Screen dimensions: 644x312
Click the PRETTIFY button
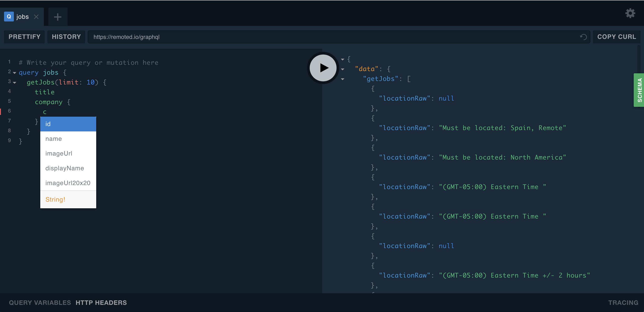coord(24,37)
